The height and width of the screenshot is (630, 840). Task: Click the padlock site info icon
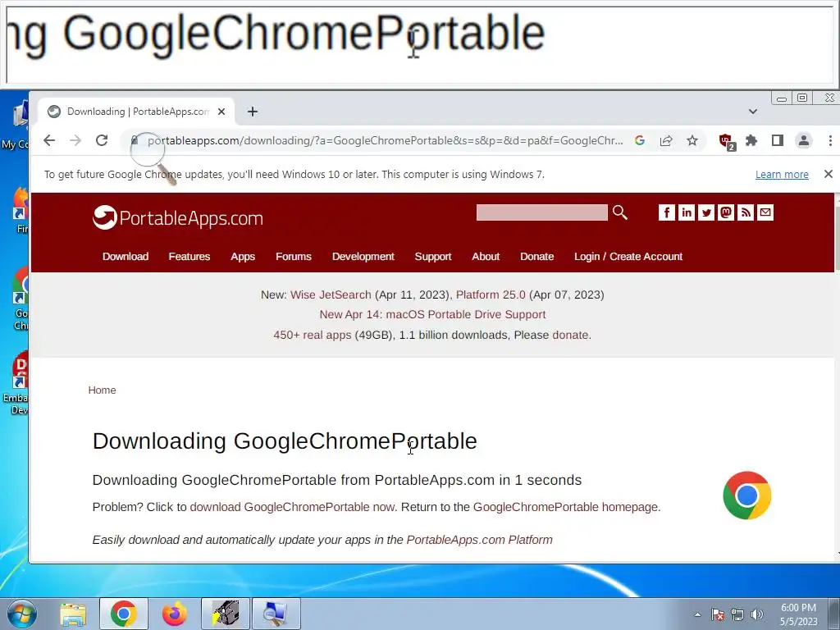point(135,140)
